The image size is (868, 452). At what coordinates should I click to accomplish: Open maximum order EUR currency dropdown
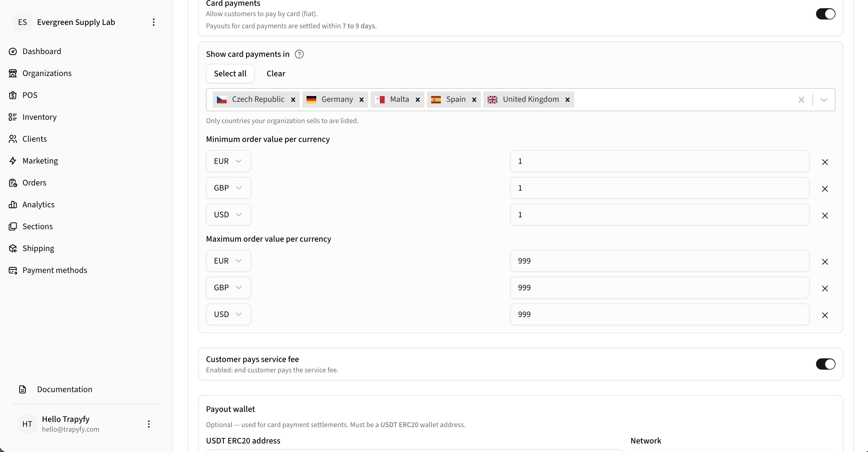228,261
